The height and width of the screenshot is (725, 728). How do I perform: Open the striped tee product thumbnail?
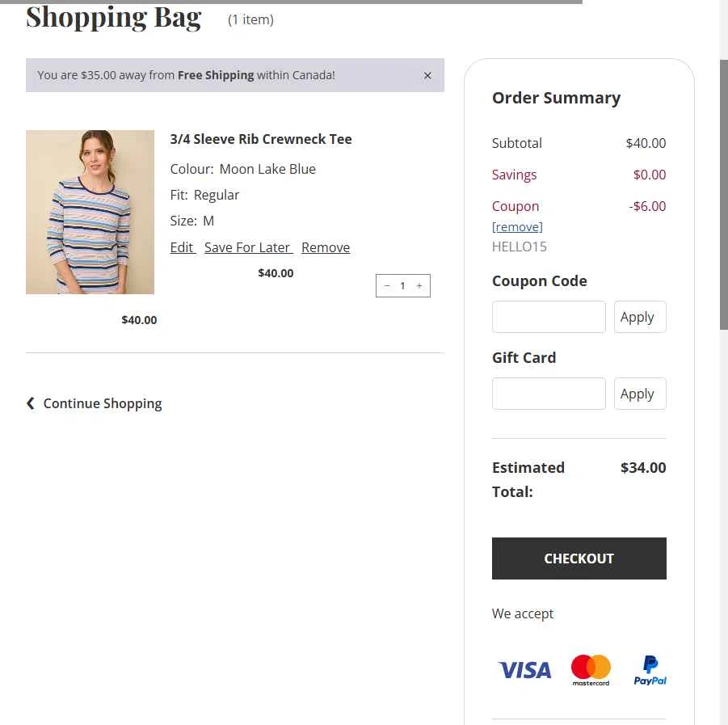90,212
